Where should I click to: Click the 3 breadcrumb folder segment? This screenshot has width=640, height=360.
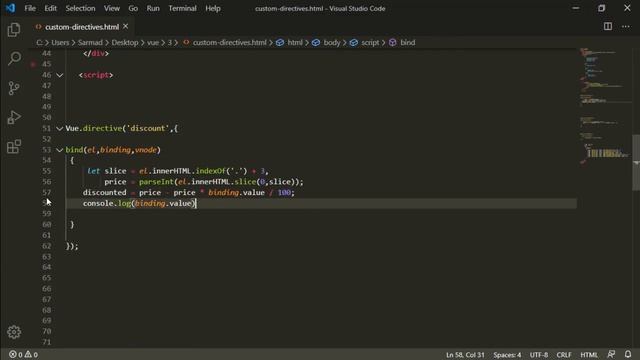tap(170, 42)
